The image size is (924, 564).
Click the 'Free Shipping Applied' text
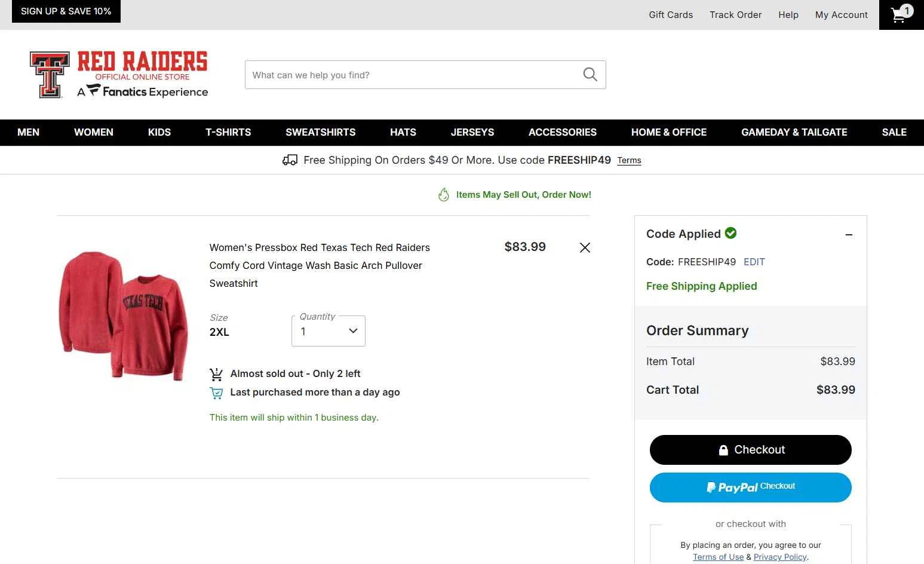point(702,286)
